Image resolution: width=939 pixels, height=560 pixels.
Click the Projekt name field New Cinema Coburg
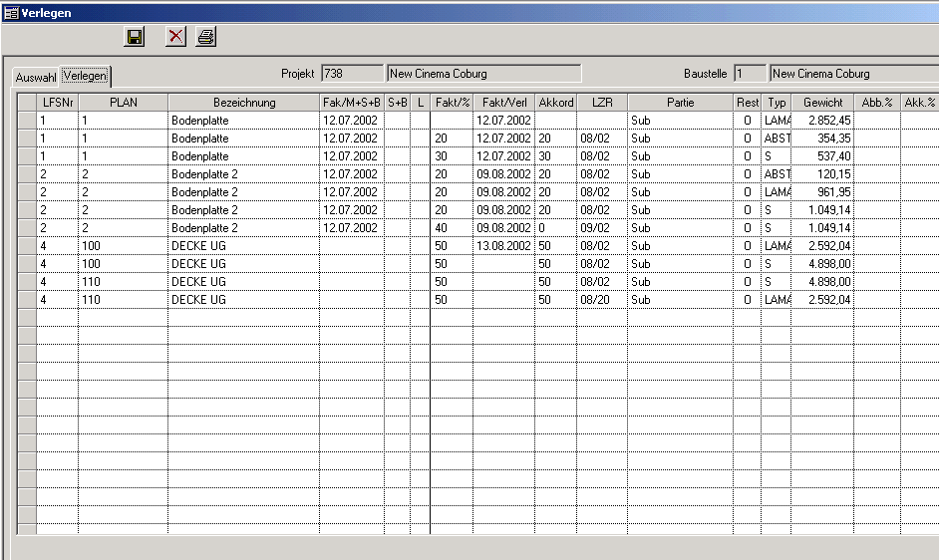483,74
